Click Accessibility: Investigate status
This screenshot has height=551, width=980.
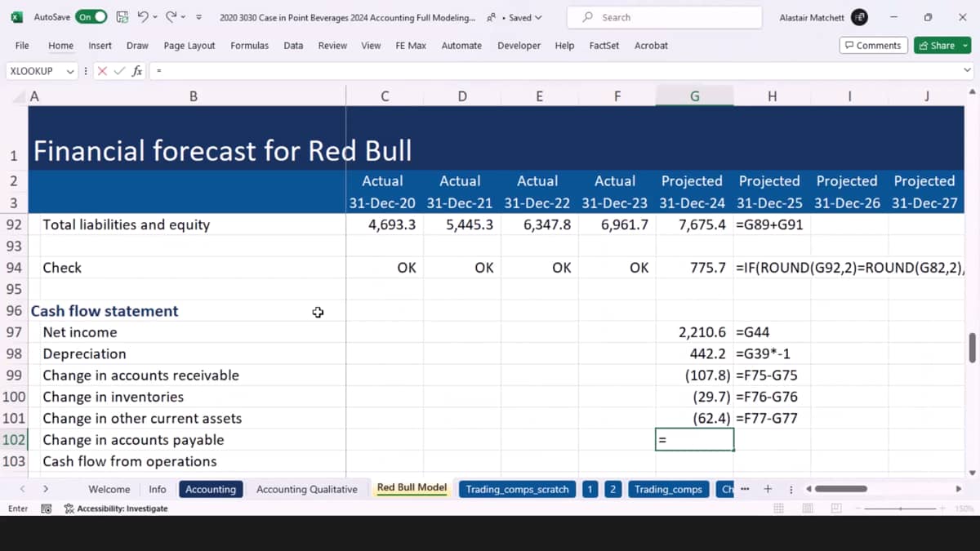click(116, 509)
